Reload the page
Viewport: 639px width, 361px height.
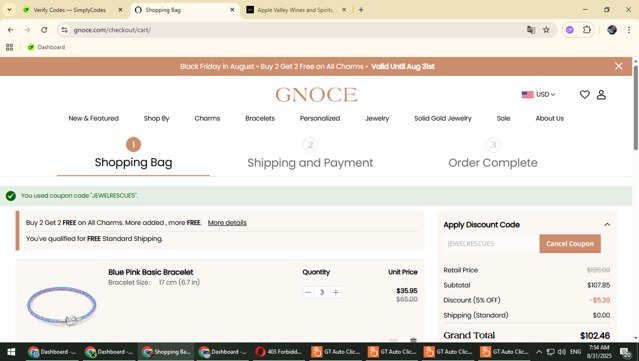pos(44,30)
